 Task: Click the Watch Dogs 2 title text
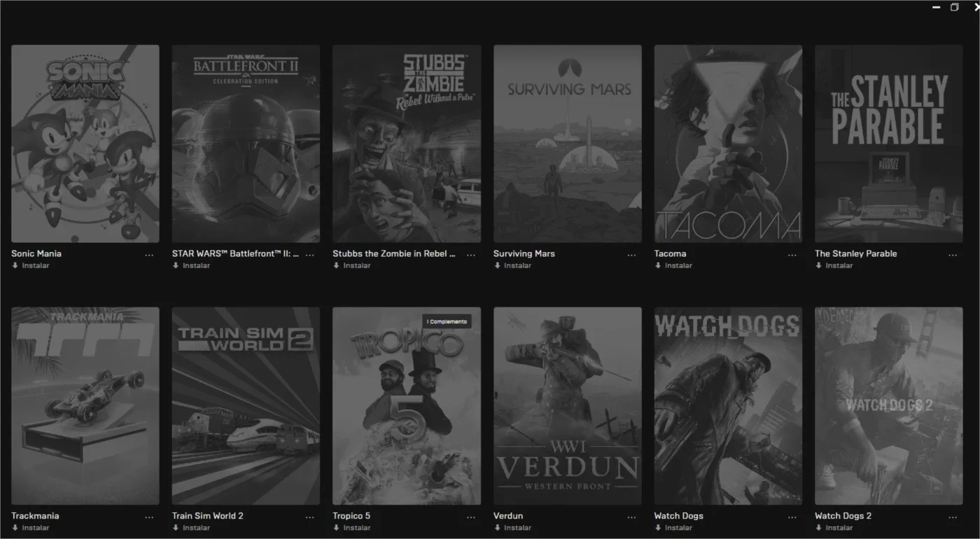click(843, 516)
